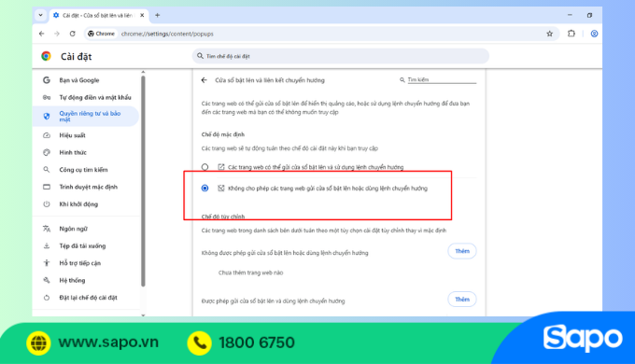Select radio blocking pop-ups and redirects

[x=205, y=189]
